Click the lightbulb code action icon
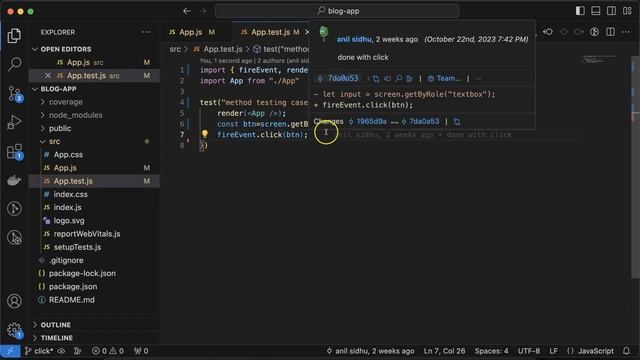The height and width of the screenshot is (360, 640). pyautogui.click(x=204, y=133)
